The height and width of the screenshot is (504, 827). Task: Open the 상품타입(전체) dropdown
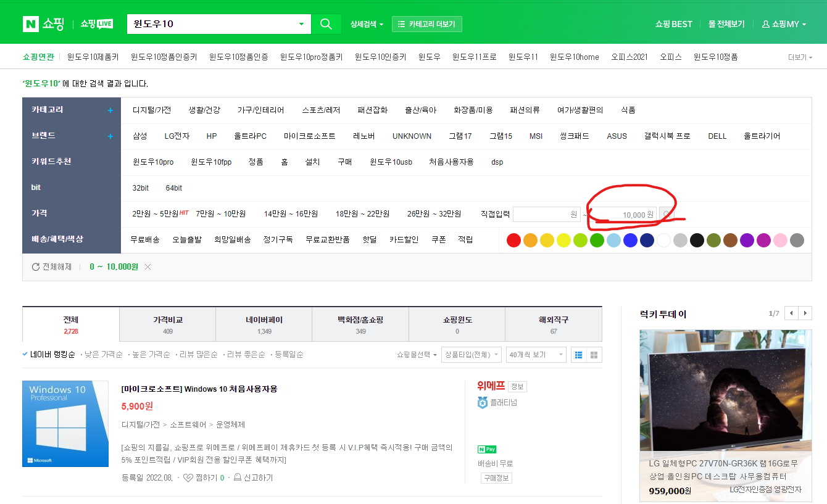click(x=472, y=355)
